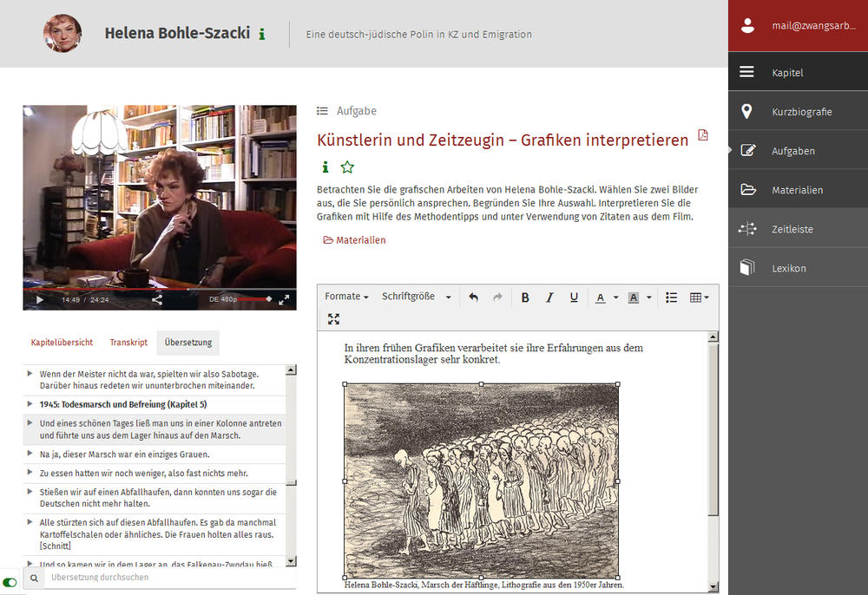The width and height of the screenshot is (868, 595).
Task: Insert a bulleted list
Action: point(671,297)
